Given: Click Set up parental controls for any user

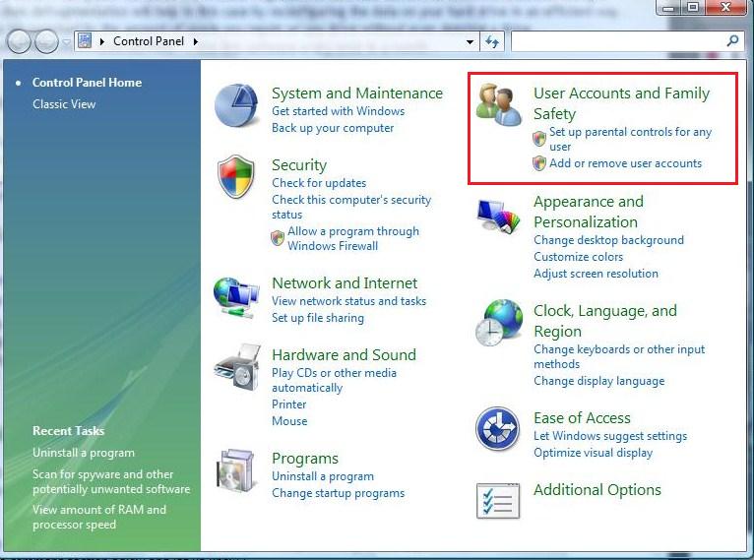Looking at the screenshot, I should point(630,139).
